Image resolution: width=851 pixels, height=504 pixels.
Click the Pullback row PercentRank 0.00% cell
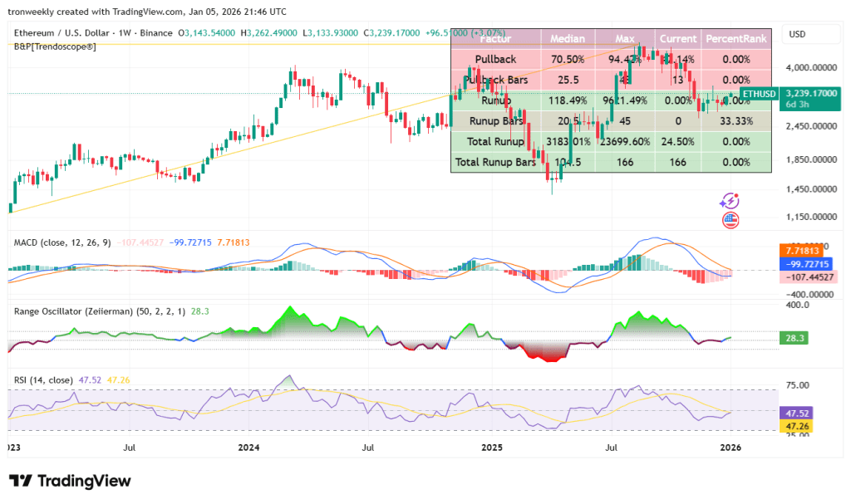click(736, 59)
